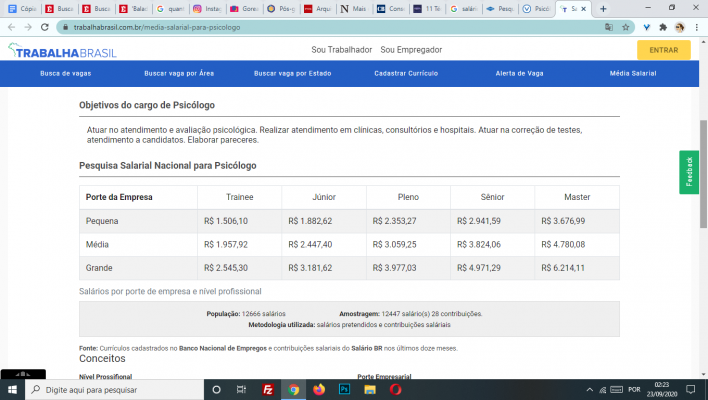The height and width of the screenshot is (400, 708).
Task: Launch Photoshop from the taskbar
Action: [x=344, y=389]
